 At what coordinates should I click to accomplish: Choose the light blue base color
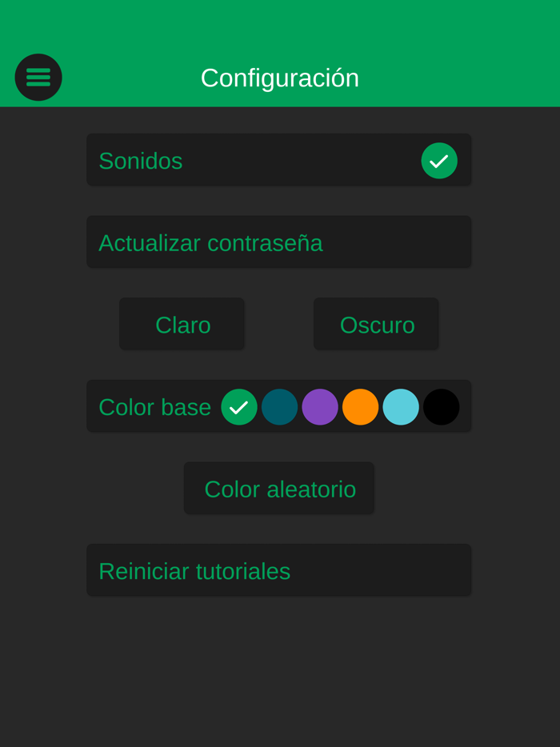tap(401, 407)
